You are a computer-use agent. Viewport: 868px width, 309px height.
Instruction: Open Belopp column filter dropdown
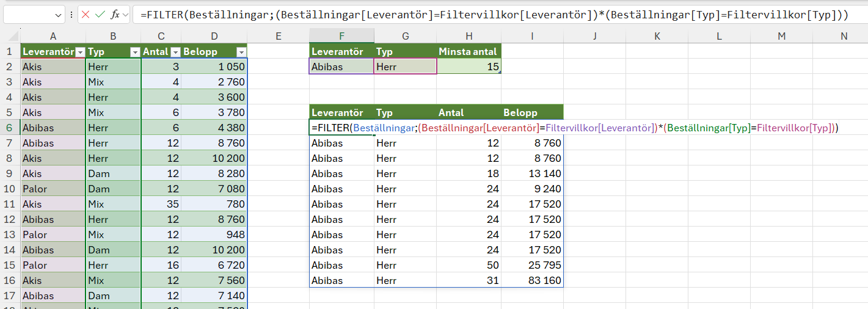coord(241,52)
